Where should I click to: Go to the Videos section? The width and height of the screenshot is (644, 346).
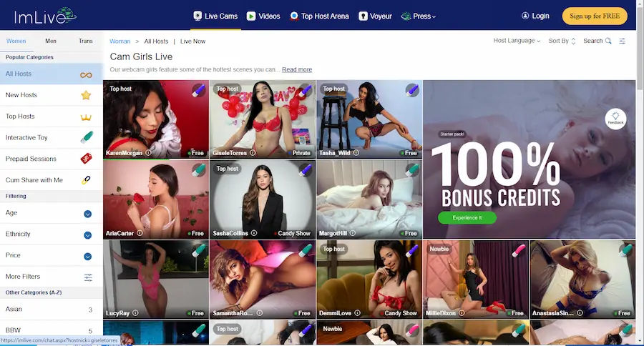click(x=263, y=16)
